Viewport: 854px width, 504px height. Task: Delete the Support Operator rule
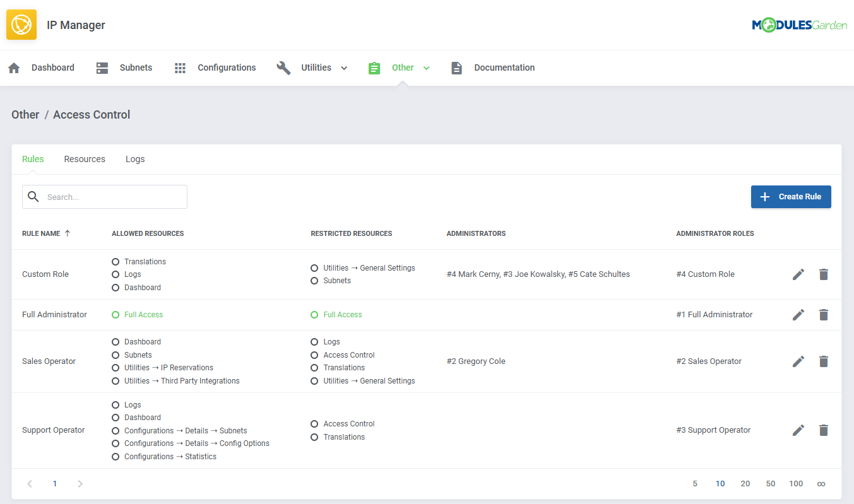[824, 430]
